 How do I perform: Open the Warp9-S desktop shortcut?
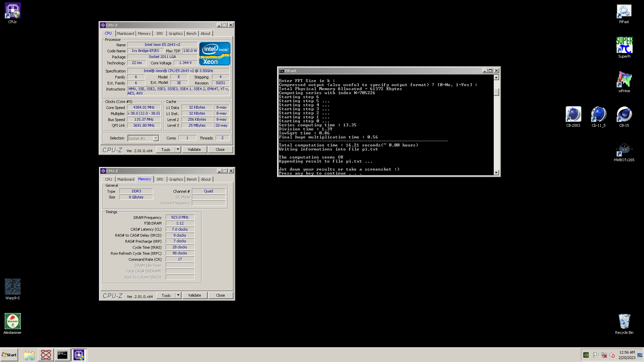[12, 289]
